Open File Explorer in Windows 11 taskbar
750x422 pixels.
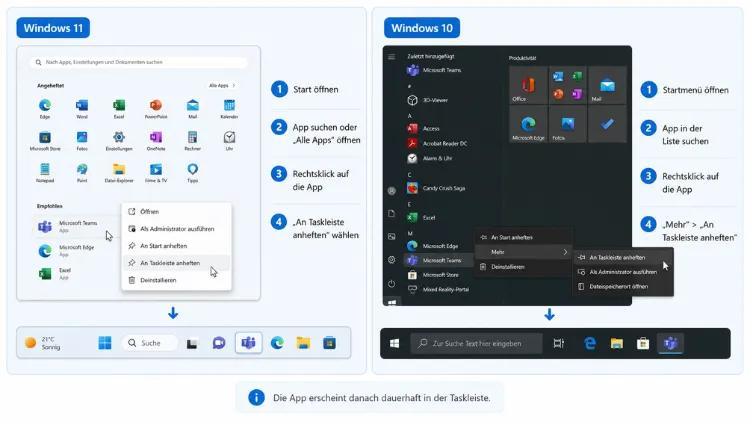click(303, 343)
